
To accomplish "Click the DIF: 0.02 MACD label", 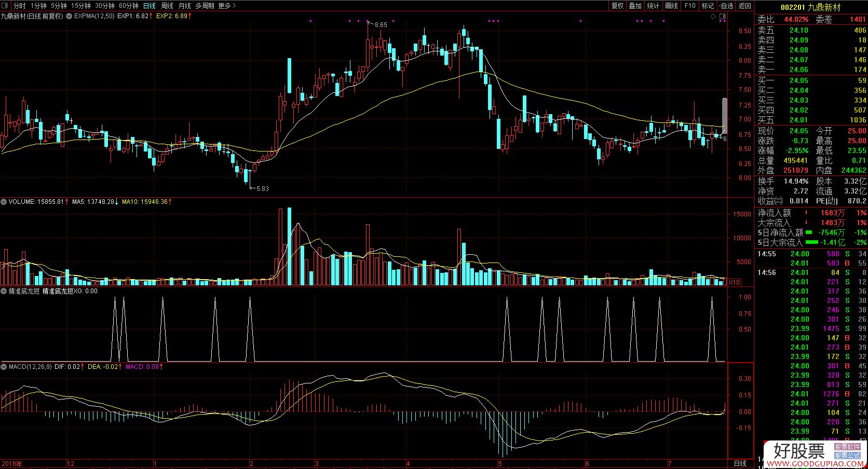I will pos(69,366).
